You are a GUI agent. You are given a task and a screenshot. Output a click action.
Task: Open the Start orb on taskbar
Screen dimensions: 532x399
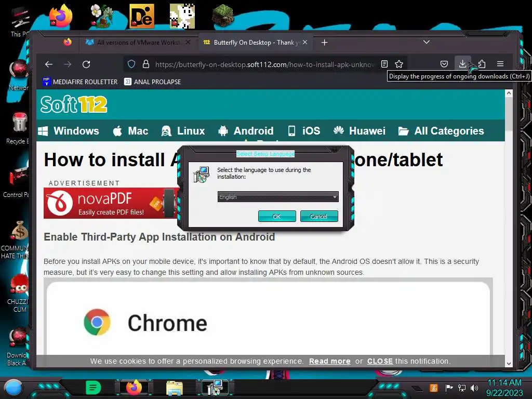click(x=13, y=388)
